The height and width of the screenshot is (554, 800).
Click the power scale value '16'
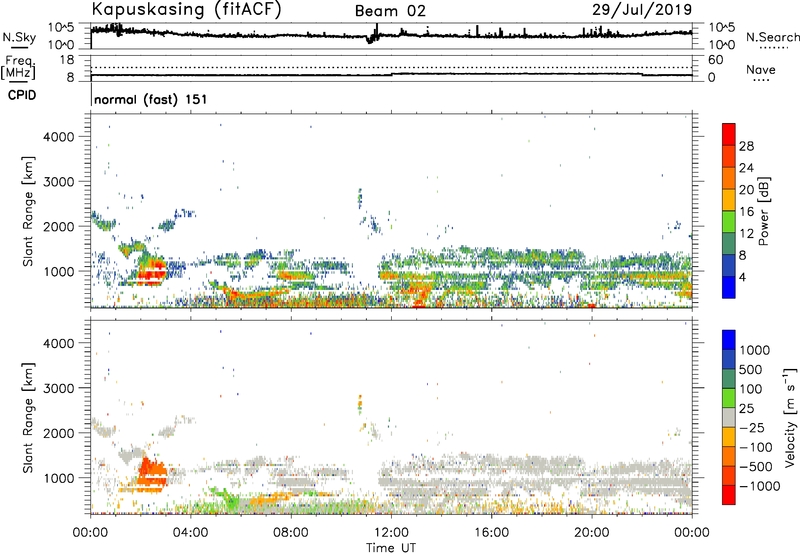746,212
